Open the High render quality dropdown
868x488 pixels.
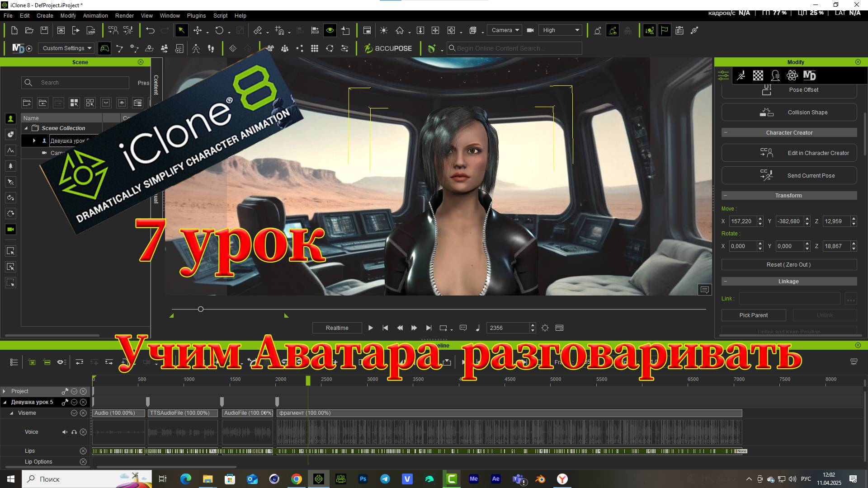click(x=561, y=30)
